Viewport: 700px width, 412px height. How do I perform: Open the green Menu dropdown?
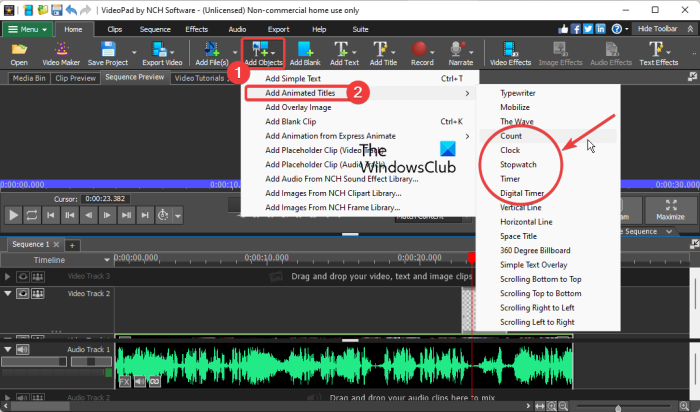pos(26,30)
